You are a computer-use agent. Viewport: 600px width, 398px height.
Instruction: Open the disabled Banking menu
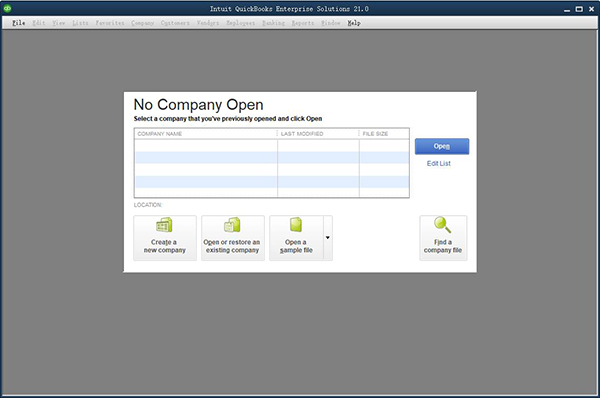tap(273, 23)
